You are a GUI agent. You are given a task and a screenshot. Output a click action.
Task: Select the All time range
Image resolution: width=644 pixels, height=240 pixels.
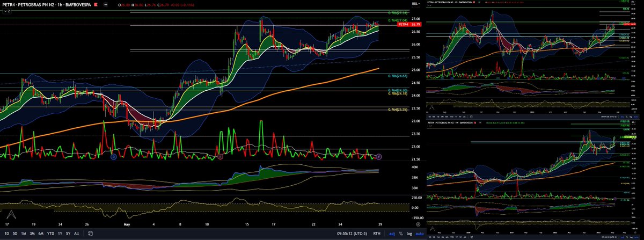tap(76, 234)
